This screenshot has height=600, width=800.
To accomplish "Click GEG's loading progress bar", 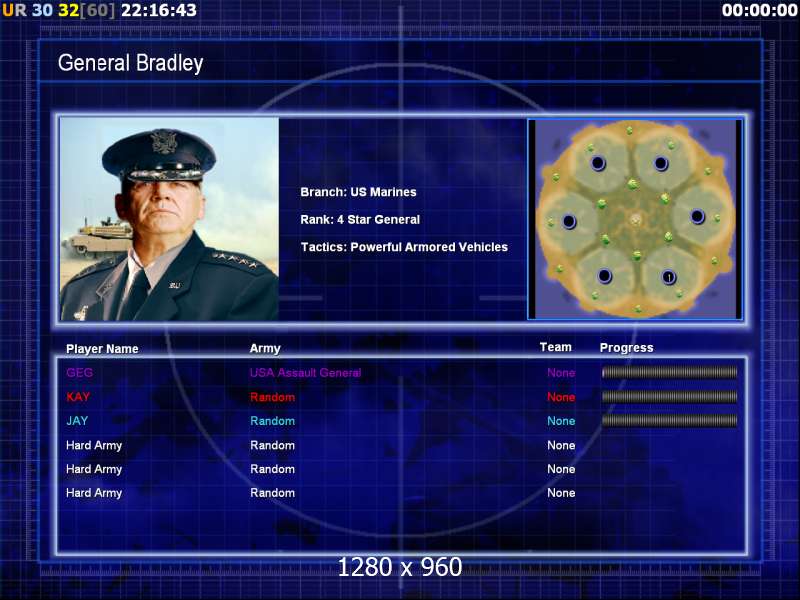I will 669,372.
